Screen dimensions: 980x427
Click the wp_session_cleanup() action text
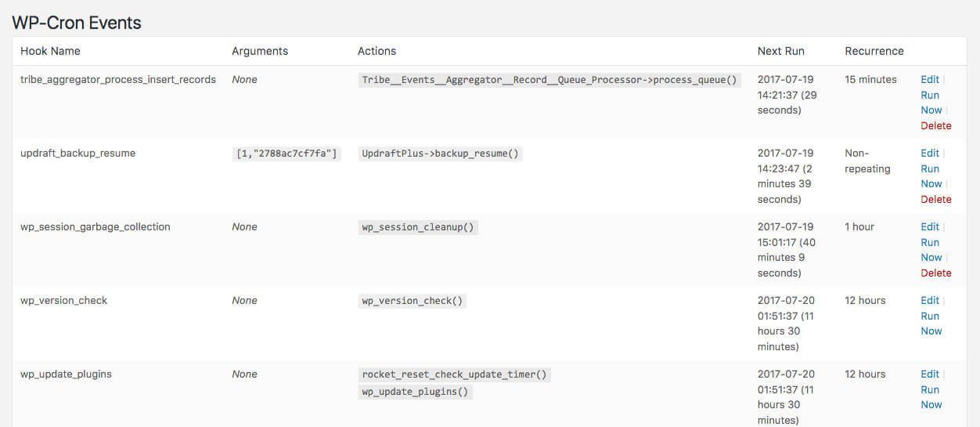(x=418, y=227)
